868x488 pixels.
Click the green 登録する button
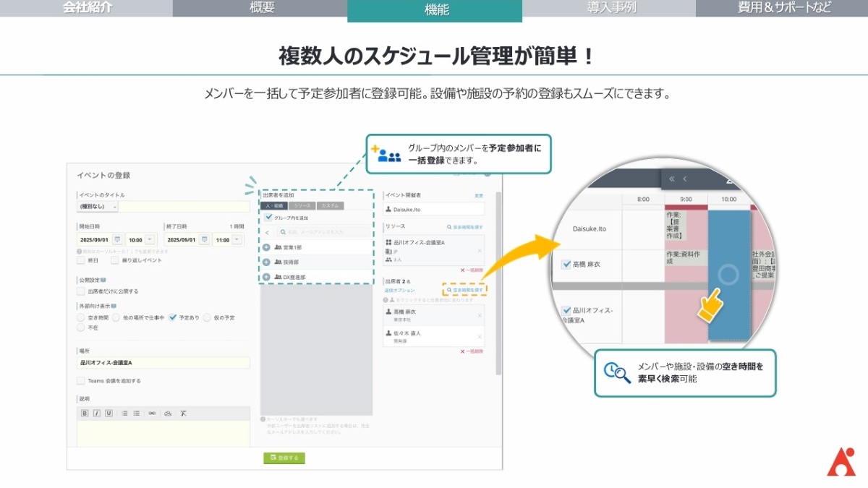[x=284, y=458]
